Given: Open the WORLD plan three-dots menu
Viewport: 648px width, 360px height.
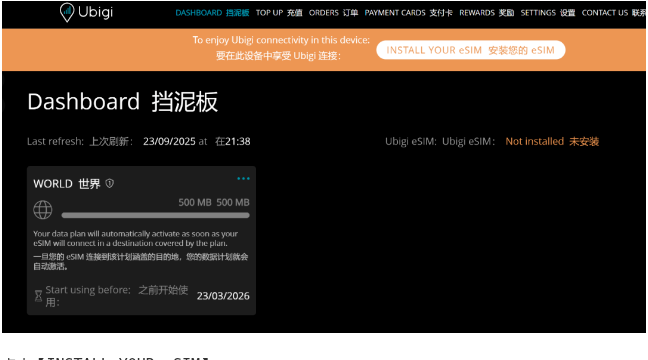Looking at the screenshot, I should (x=243, y=179).
